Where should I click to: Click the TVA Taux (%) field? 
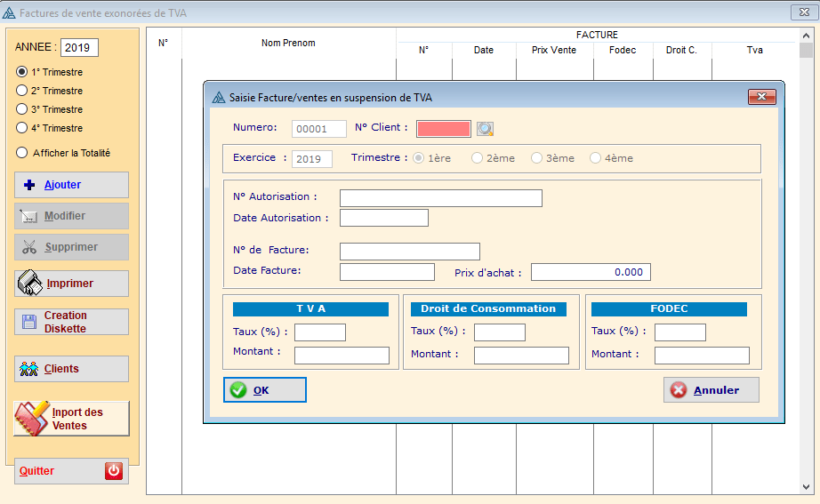(x=320, y=332)
